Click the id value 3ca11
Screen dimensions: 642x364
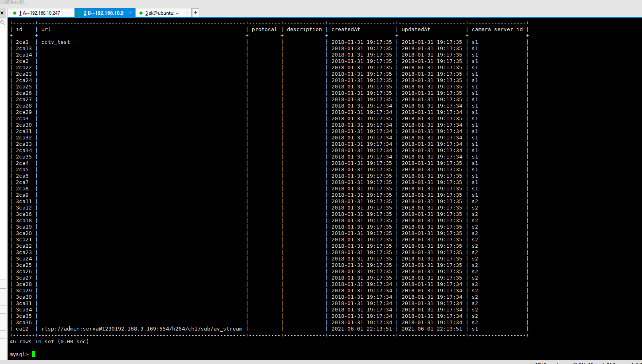[x=24, y=201]
